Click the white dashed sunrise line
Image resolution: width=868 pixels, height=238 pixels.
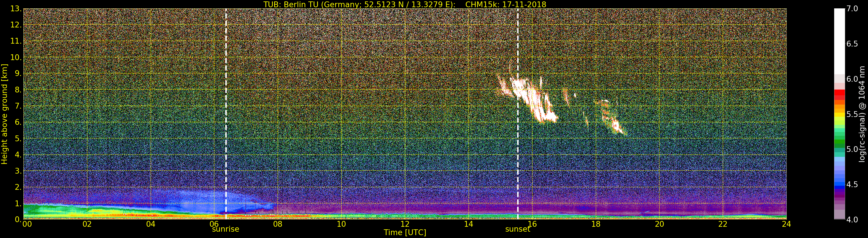[226, 114]
